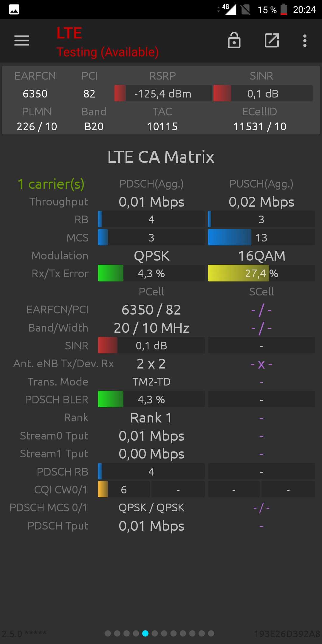Tap the picture icon in the status bar
The image size is (322, 644).
point(14,10)
